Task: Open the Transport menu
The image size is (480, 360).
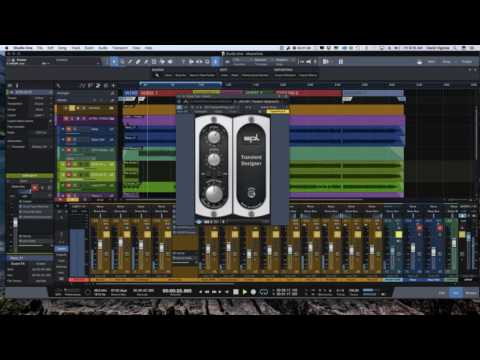Action: [120, 48]
